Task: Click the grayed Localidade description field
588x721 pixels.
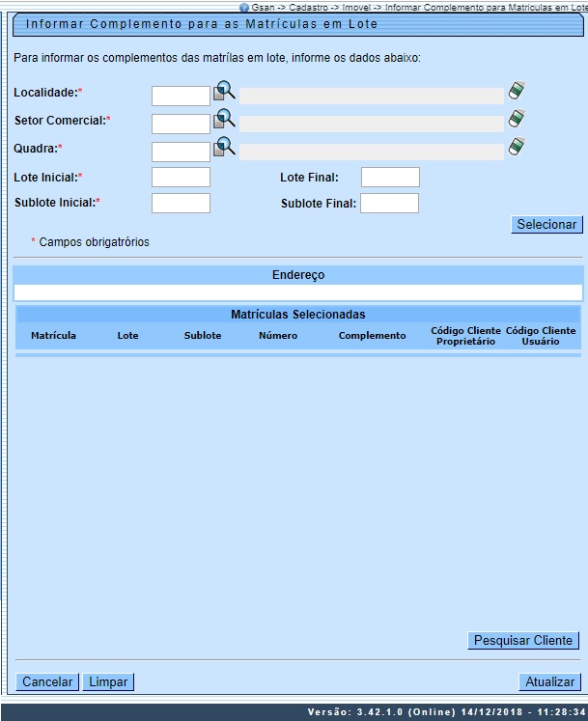Action: pos(372,97)
